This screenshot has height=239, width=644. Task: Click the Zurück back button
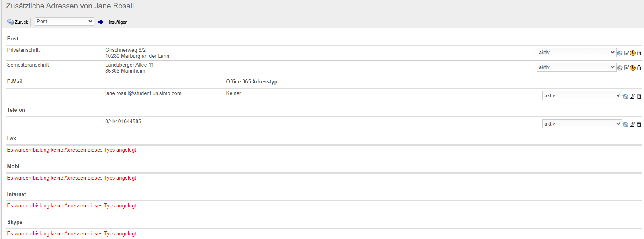coord(18,22)
